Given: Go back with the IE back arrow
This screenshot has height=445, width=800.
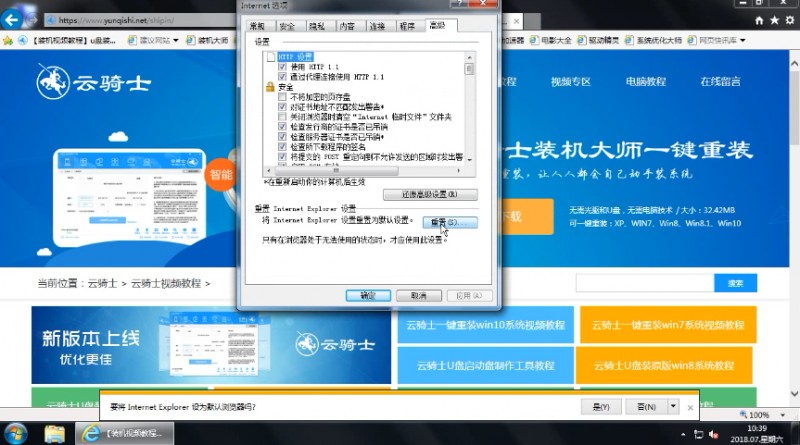Looking at the screenshot, I should click(x=12, y=20).
